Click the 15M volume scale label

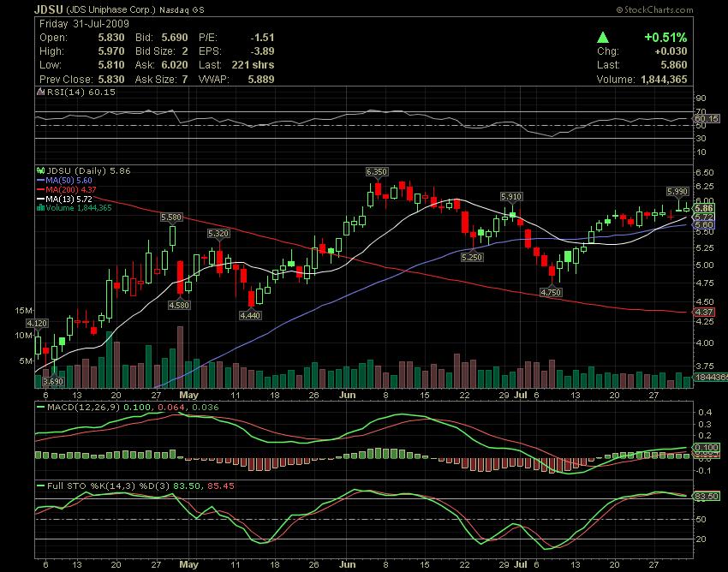pyautogui.click(x=24, y=310)
